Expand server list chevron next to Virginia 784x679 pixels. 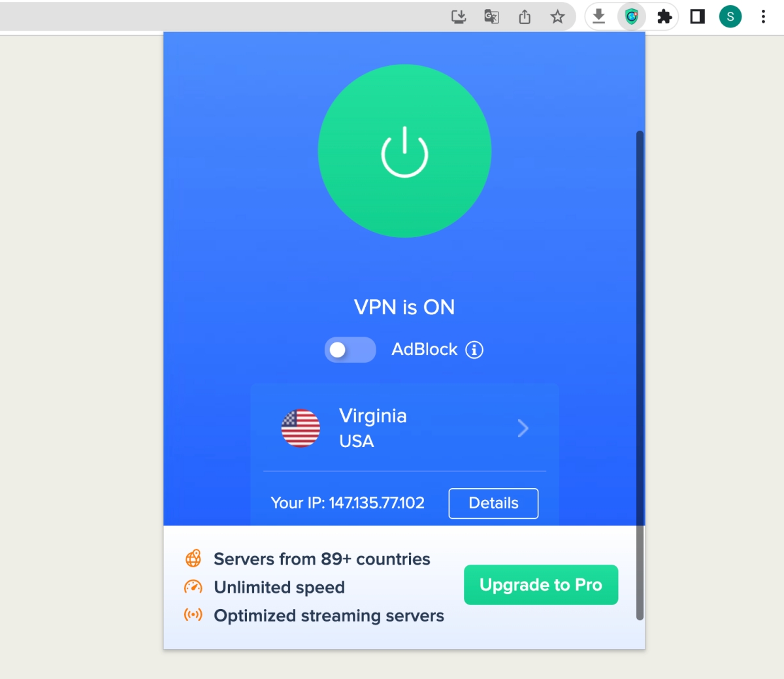(x=523, y=428)
